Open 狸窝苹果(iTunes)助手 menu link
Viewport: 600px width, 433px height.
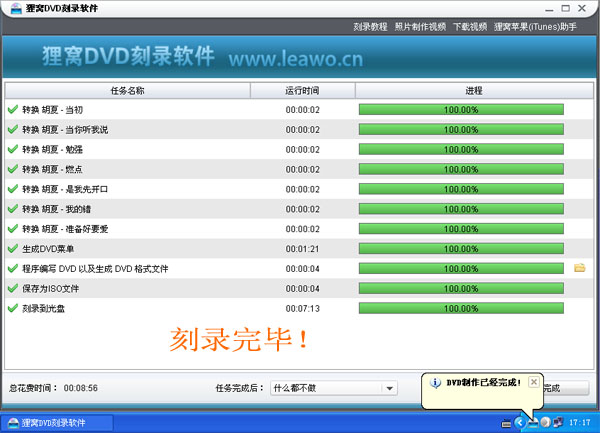[535, 27]
